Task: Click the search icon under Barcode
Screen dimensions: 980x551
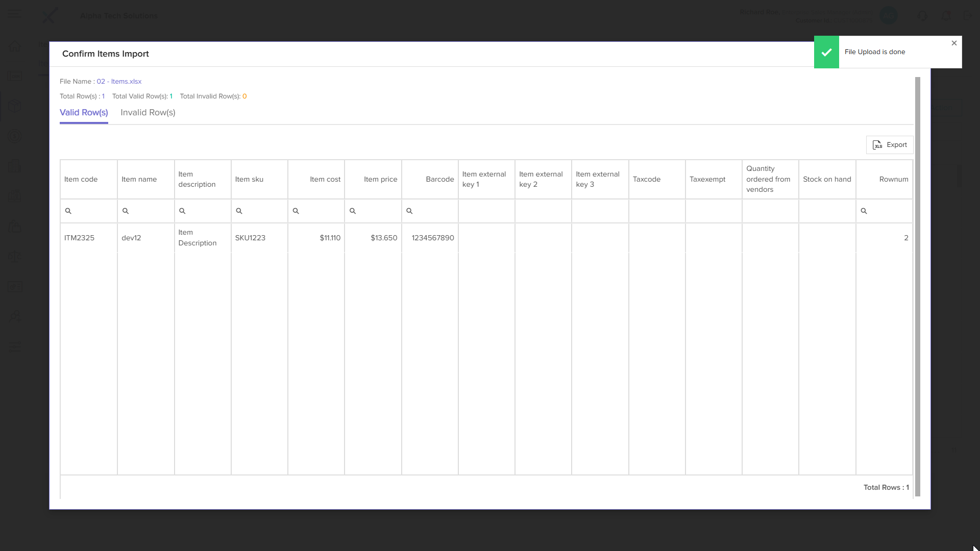Action: (409, 211)
